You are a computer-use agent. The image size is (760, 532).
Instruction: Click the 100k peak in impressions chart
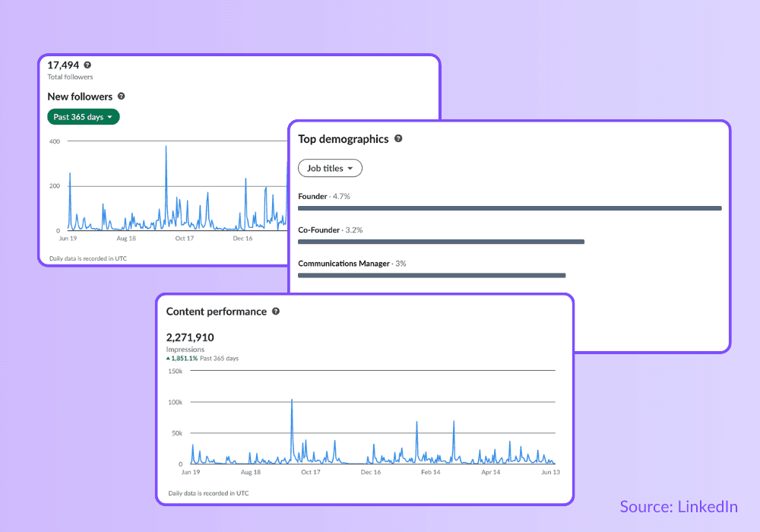(x=292, y=401)
